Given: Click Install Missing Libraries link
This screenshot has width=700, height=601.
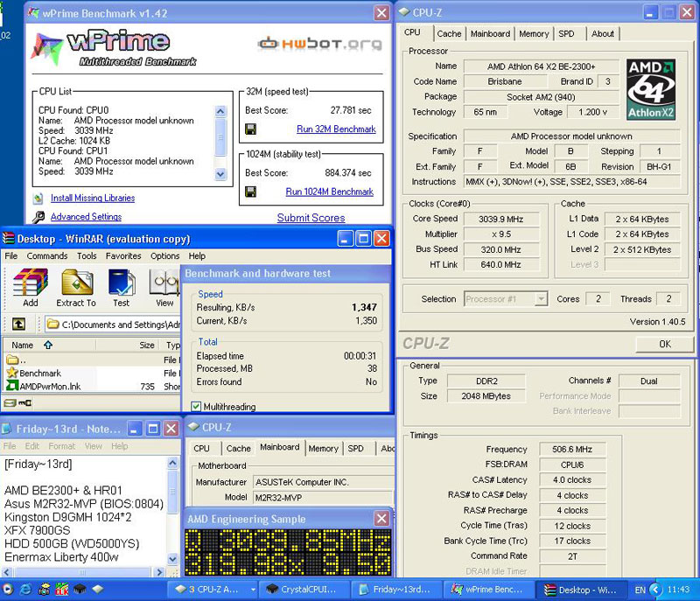Looking at the screenshot, I should pyautogui.click(x=93, y=198).
